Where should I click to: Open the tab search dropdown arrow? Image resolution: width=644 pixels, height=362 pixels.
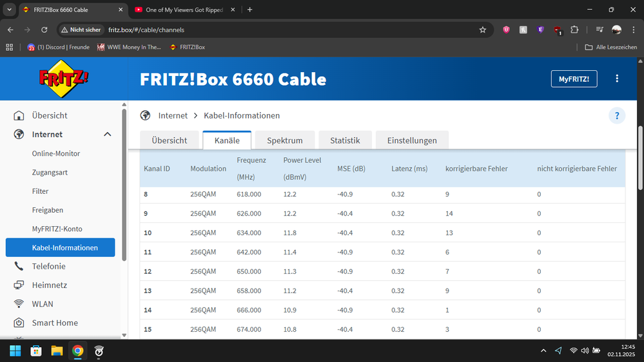pyautogui.click(x=9, y=10)
